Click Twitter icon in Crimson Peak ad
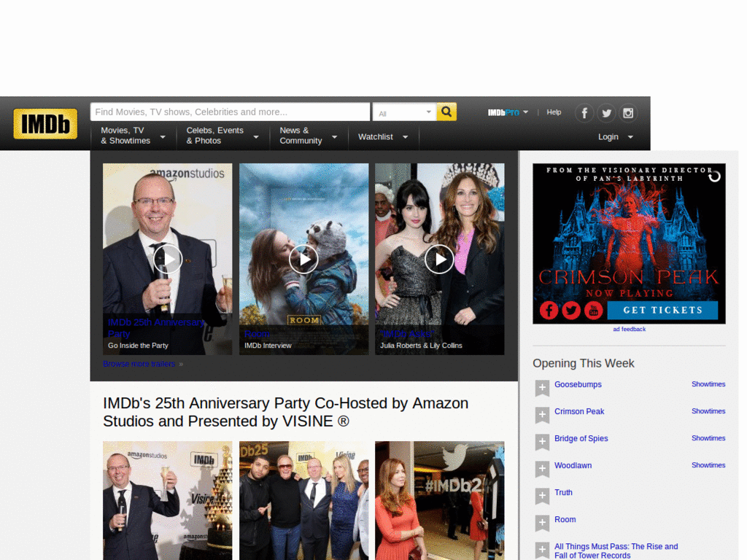Screen dimensions: 747x560 (571, 311)
